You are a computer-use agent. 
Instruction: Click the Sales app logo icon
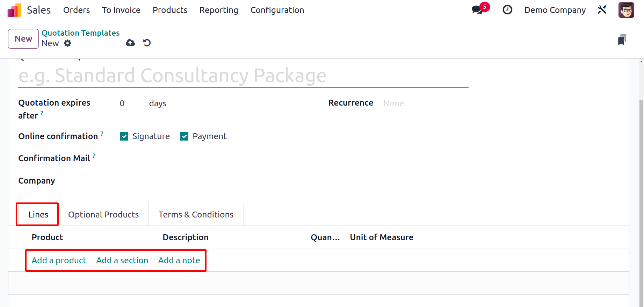(14, 10)
